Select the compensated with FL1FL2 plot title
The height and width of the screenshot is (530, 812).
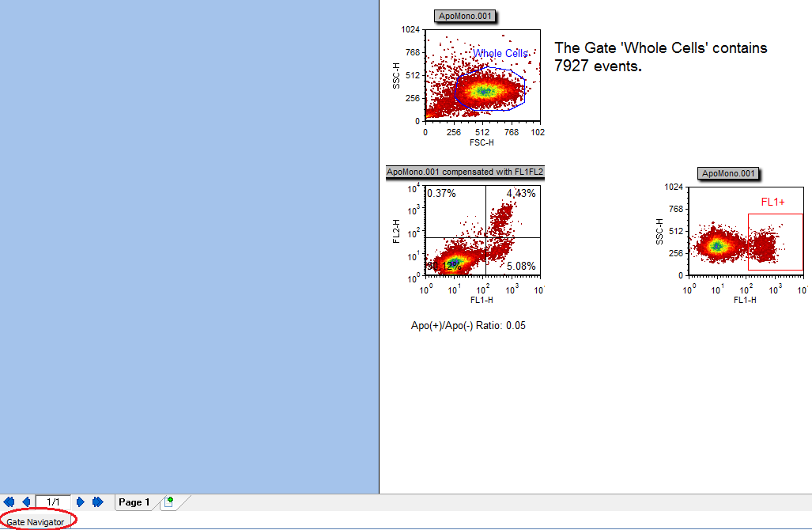coord(465,172)
